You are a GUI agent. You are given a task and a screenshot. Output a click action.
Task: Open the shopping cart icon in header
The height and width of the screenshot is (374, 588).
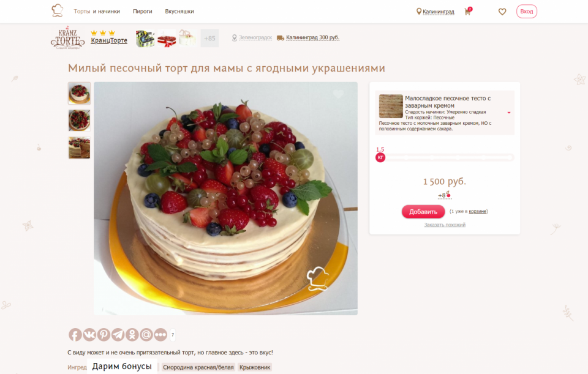(467, 11)
